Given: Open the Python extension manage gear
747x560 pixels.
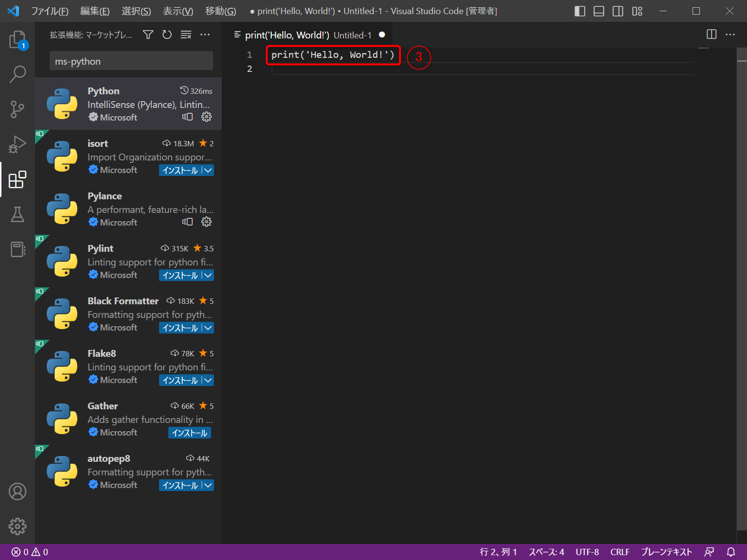Looking at the screenshot, I should click(207, 117).
